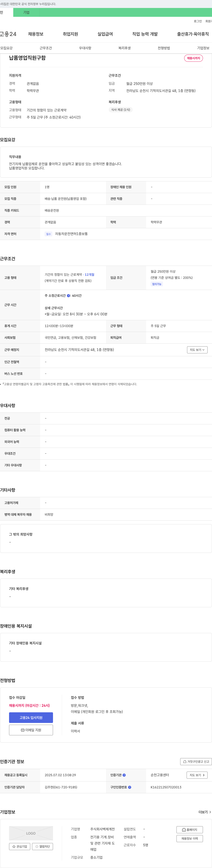Screen dimensions: 212x868
Task: Switch to the 기업 tab at top
Action: click(x=26, y=12)
